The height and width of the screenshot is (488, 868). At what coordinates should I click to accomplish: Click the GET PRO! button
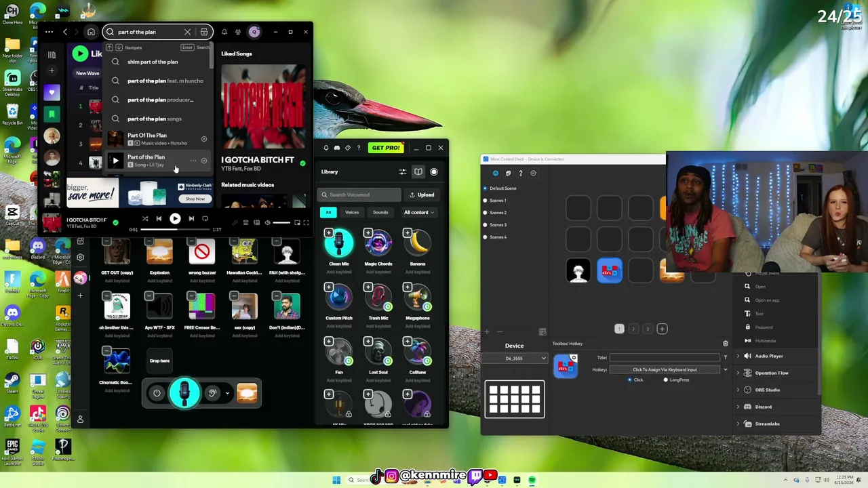click(x=386, y=148)
